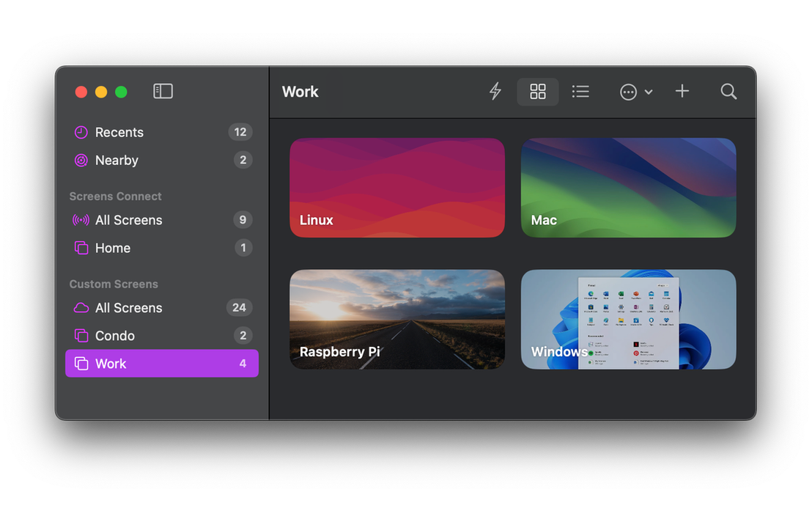
Task: Open the Linux screen thumbnail
Action: 397,188
